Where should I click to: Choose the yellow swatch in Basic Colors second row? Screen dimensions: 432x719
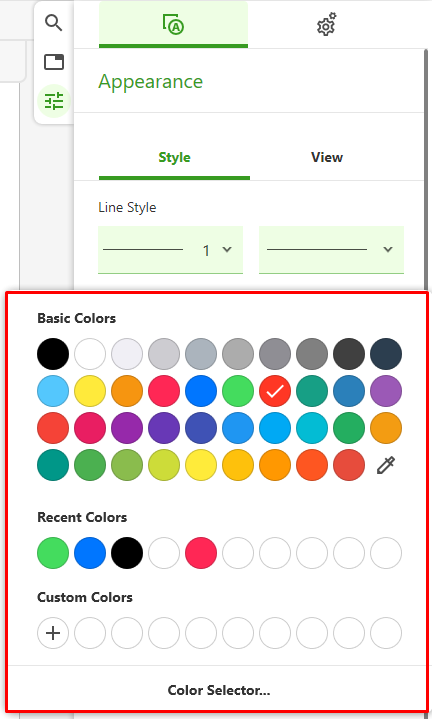[90, 391]
